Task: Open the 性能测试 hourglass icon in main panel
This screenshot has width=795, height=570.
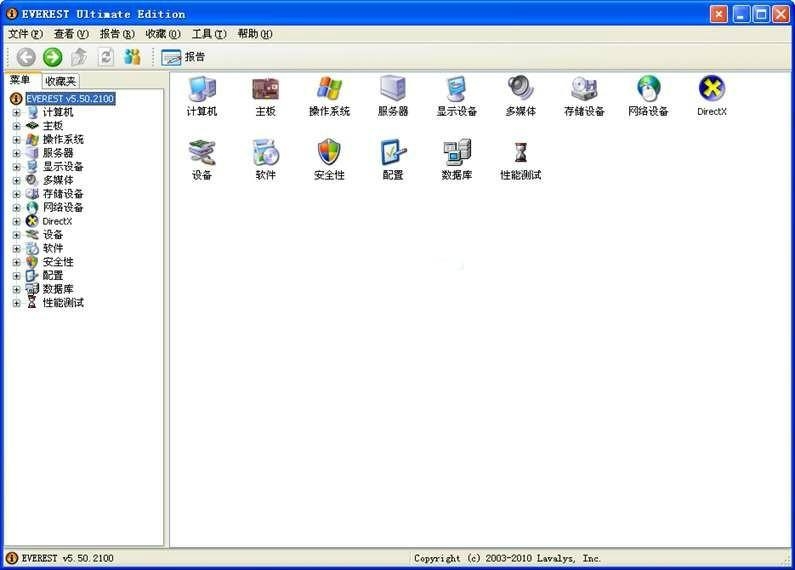Action: point(520,153)
